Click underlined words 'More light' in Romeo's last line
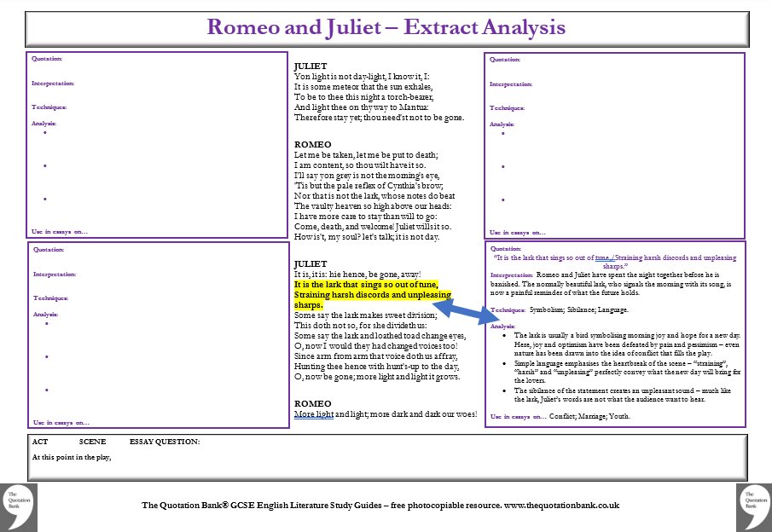The height and width of the screenshot is (532, 772). click(314, 414)
